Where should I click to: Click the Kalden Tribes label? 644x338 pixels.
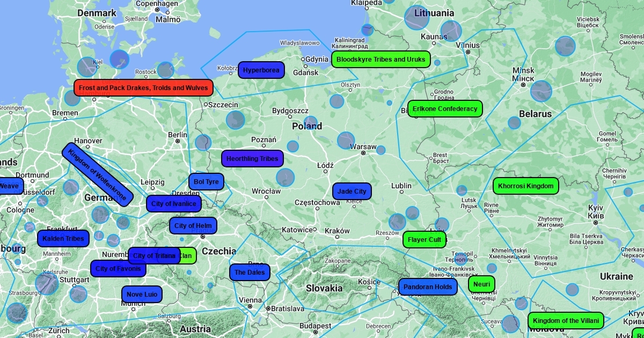(63, 239)
